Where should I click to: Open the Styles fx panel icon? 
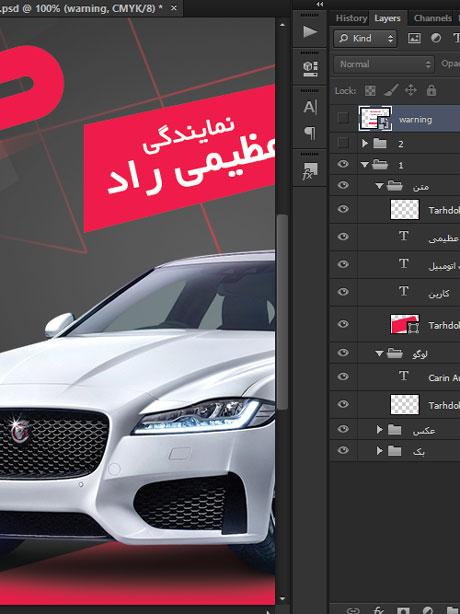coord(310,171)
